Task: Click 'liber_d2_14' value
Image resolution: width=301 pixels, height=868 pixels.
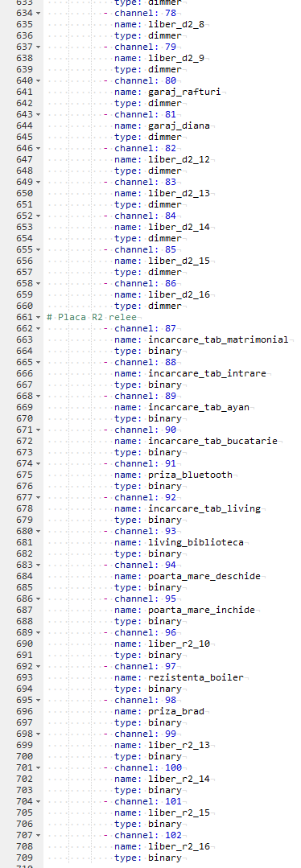Action: pos(179,227)
